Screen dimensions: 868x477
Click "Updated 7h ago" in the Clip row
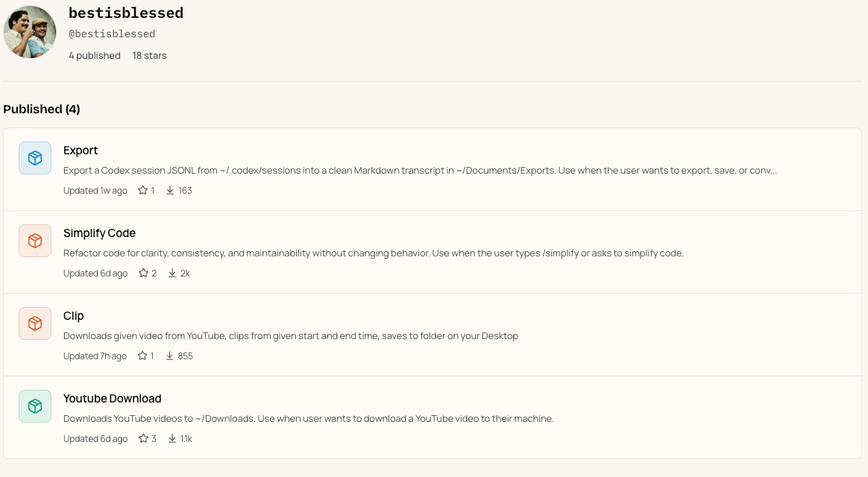pos(95,356)
